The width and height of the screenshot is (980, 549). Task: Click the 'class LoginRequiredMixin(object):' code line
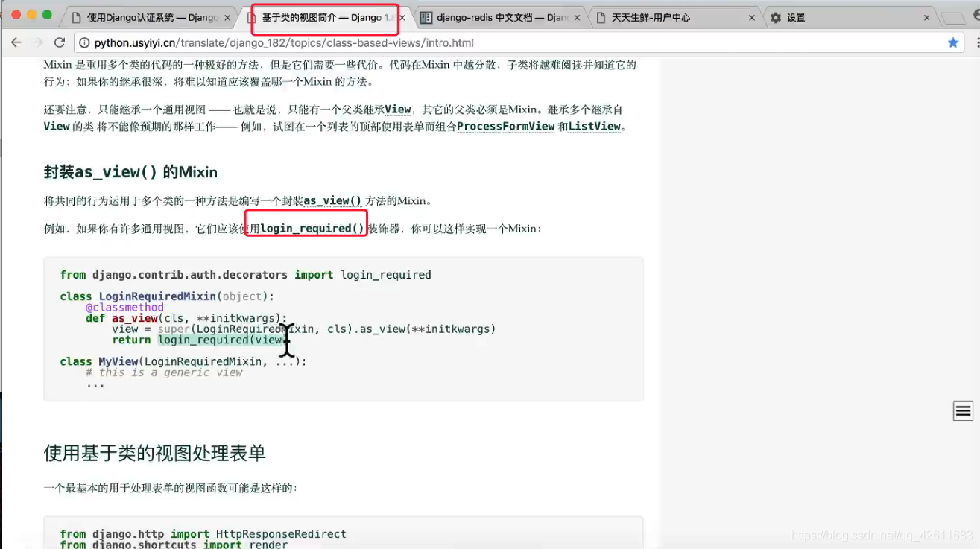pyautogui.click(x=167, y=296)
